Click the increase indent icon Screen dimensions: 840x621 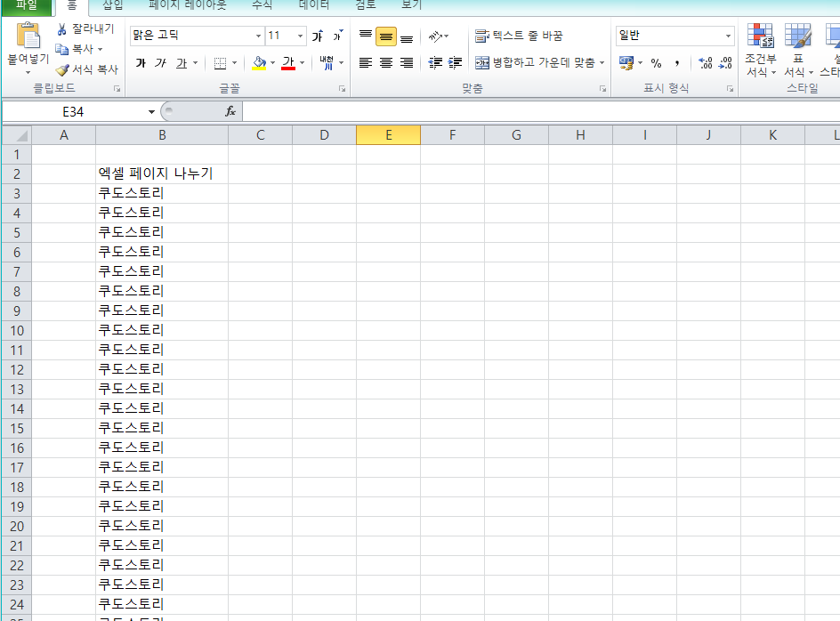coord(455,63)
